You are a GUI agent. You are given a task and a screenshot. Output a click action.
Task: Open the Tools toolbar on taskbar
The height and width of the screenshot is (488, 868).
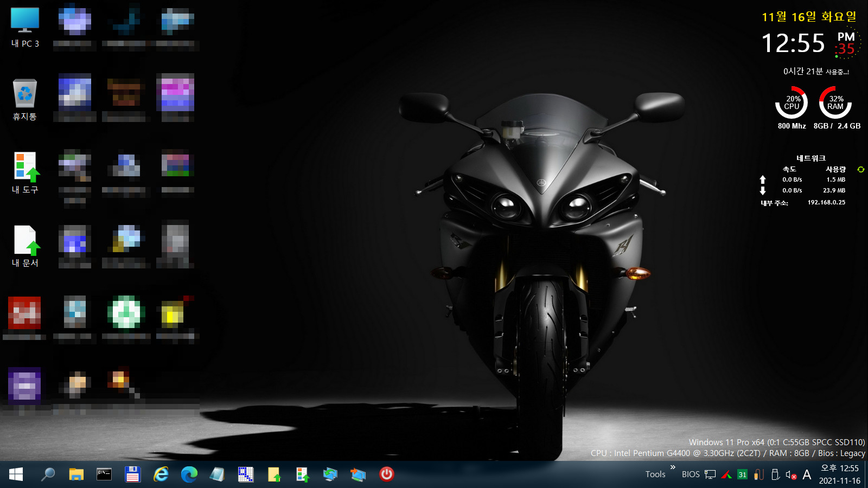point(655,474)
